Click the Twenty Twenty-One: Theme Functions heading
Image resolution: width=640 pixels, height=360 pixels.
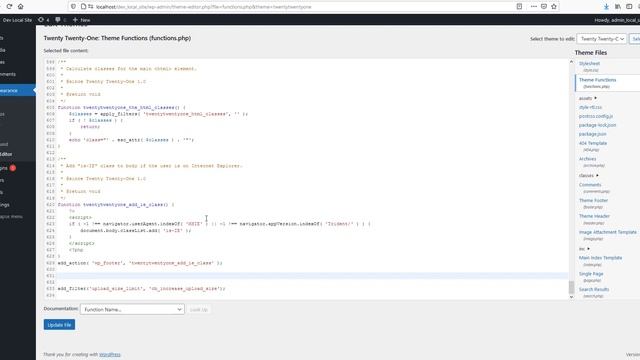[x=117, y=38]
